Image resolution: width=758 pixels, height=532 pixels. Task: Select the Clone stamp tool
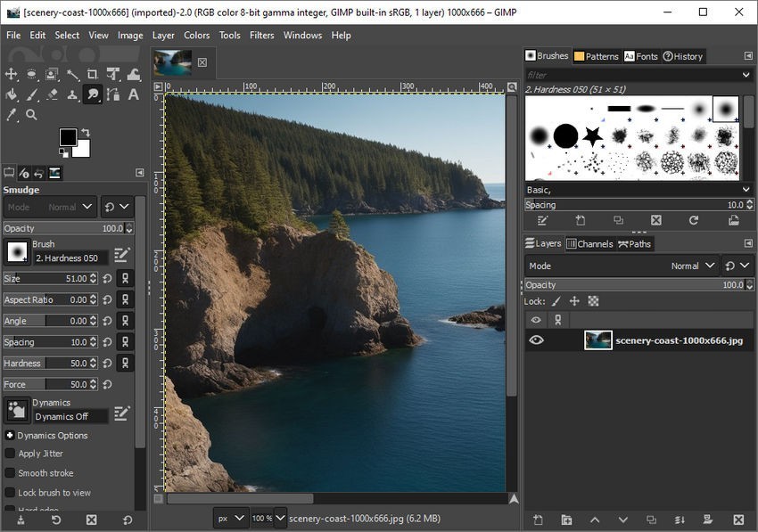72,94
